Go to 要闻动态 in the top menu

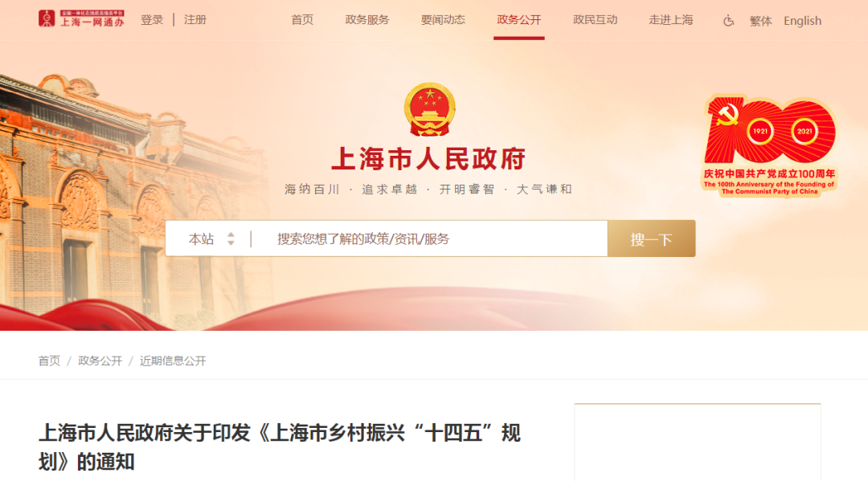pos(443,20)
